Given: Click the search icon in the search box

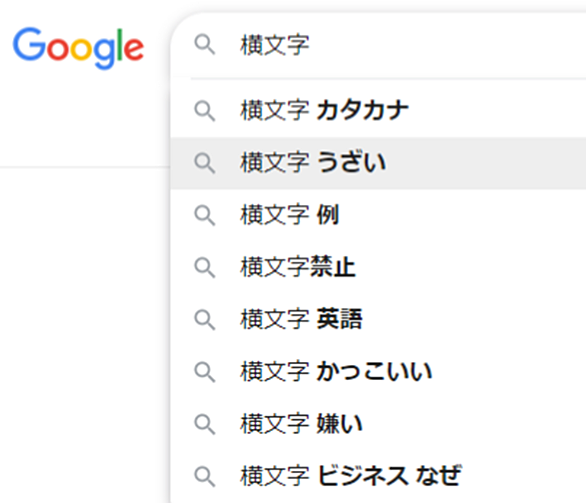Looking at the screenshot, I should 205,44.
